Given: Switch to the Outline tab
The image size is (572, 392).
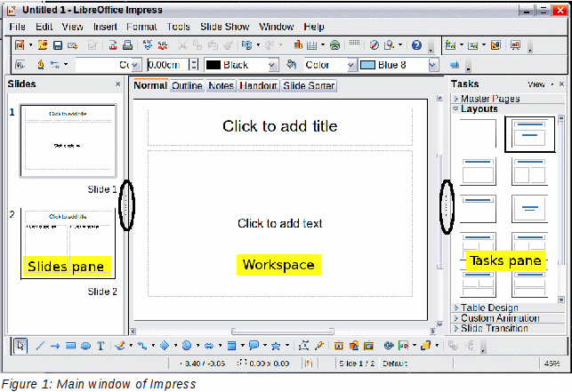Looking at the screenshot, I should 187,85.
